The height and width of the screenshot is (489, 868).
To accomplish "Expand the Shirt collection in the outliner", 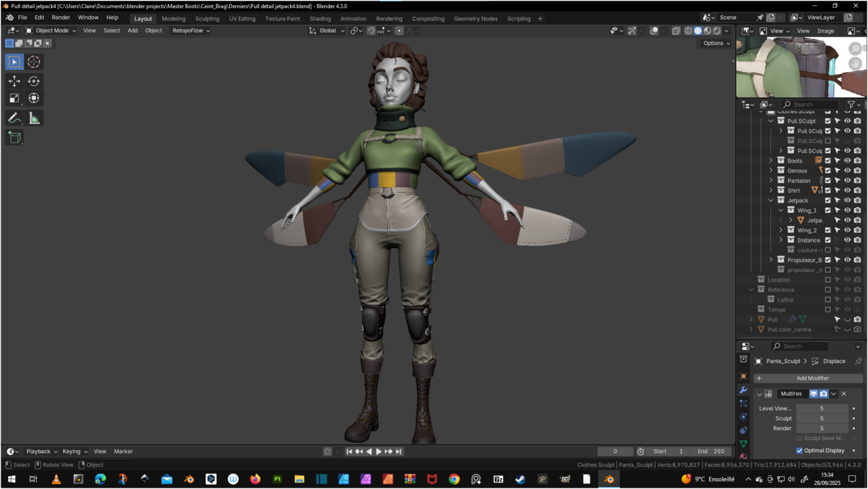I will tap(771, 191).
